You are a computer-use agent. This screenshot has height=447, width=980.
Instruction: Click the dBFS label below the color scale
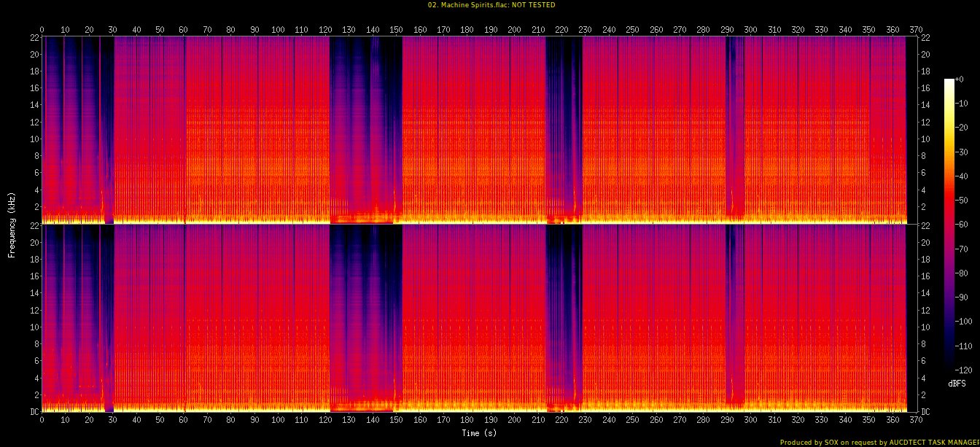click(x=956, y=383)
